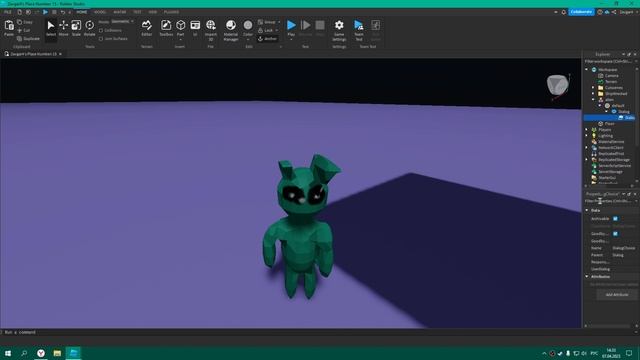640x360 pixels.
Task: Expand the Lighting service node
Action: tap(587, 136)
